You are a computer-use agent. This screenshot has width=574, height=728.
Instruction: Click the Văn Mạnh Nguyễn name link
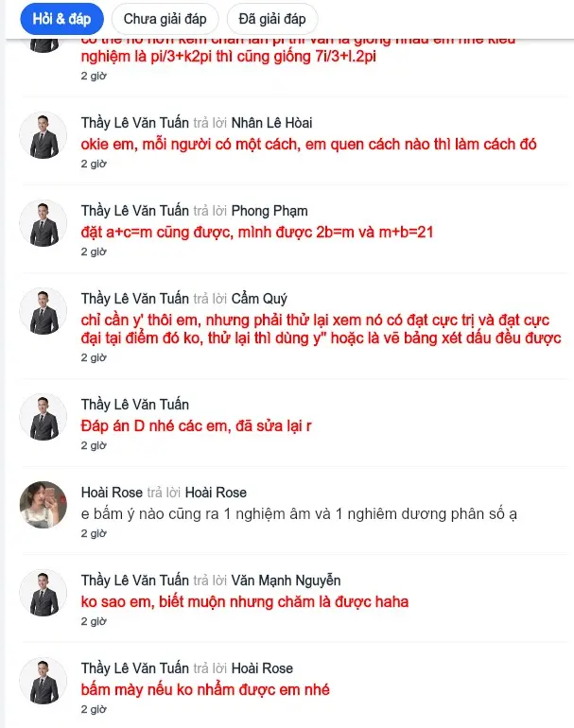[x=287, y=581]
